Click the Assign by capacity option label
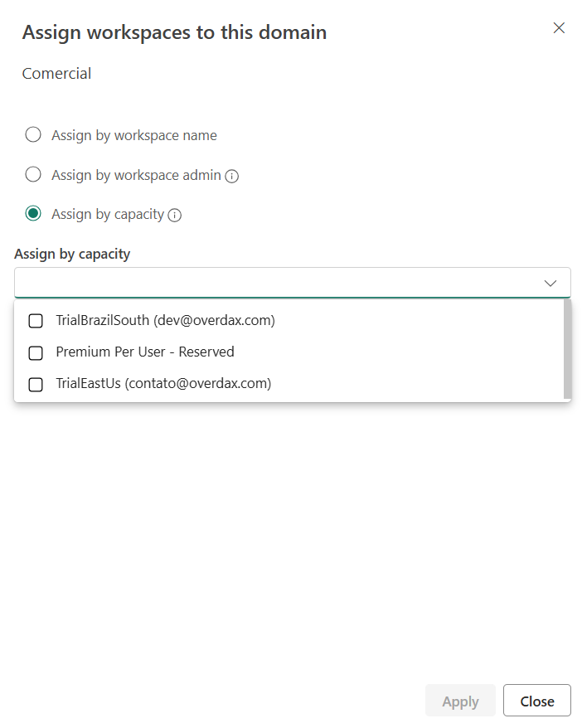Image resolution: width=582 pixels, height=728 pixels. (x=108, y=214)
